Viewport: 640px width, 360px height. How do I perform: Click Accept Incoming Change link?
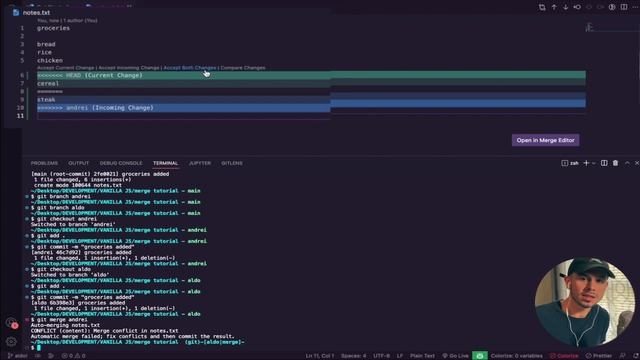tap(129, 68)
